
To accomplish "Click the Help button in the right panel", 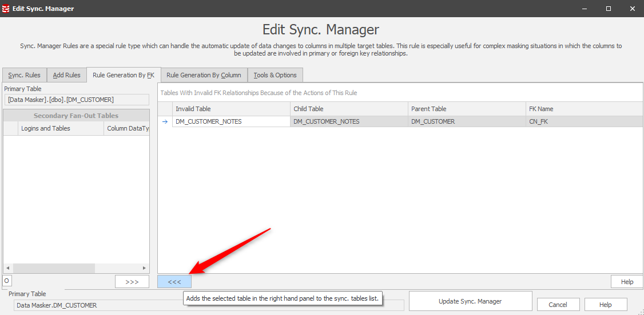I will (x=627, y=282).
